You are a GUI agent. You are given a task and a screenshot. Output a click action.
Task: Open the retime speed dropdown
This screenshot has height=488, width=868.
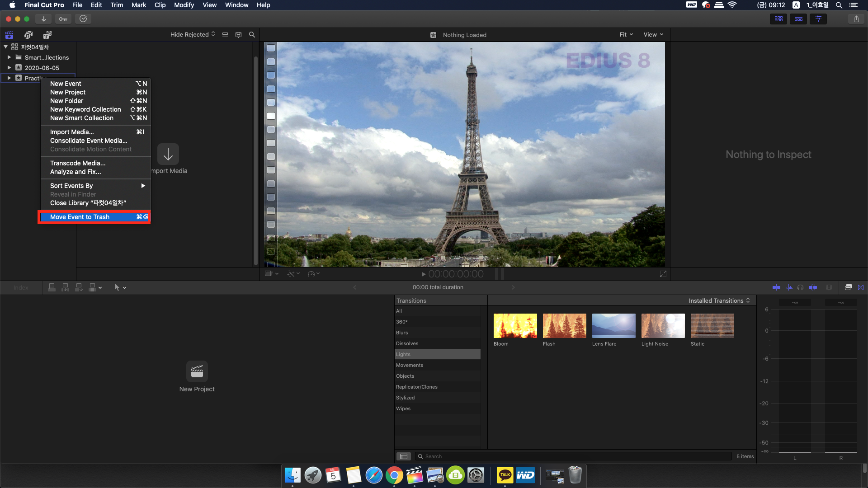pos(313,274)
